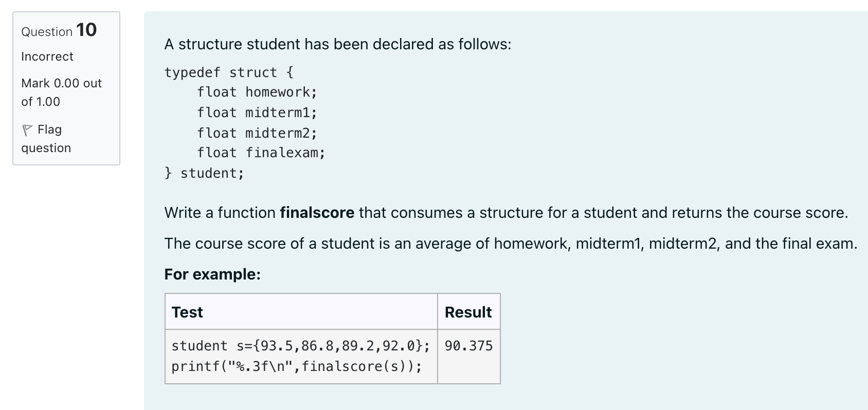Click the float finalexam; code line
Viewport: 868px width, 410px height.
tap(261, 153)
